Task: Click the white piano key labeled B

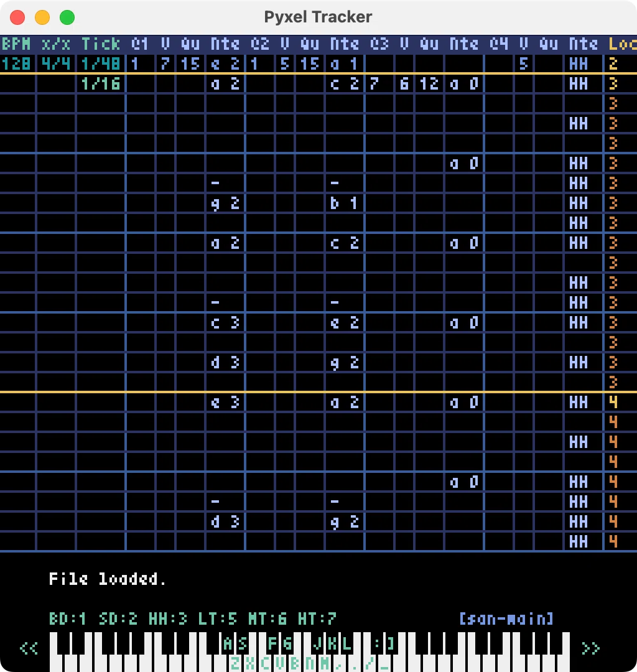Action: click(x=295, y=663)
